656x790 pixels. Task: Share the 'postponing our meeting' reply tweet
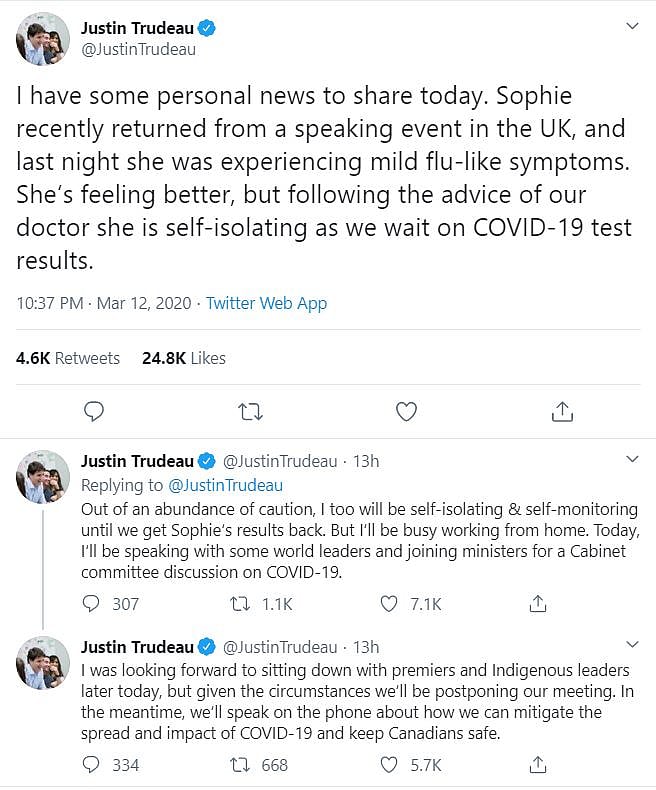538,765
